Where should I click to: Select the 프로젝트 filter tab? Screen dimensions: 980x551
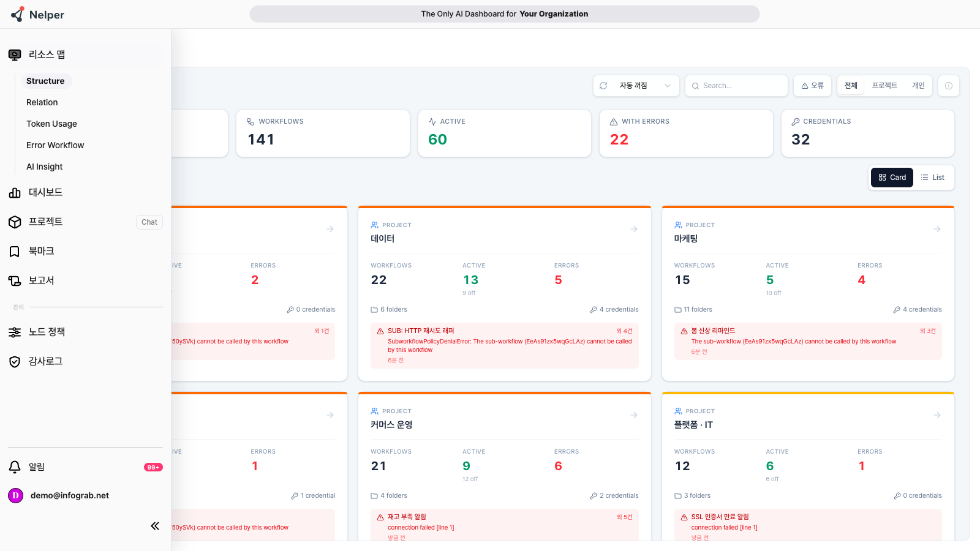coord(884,86)
